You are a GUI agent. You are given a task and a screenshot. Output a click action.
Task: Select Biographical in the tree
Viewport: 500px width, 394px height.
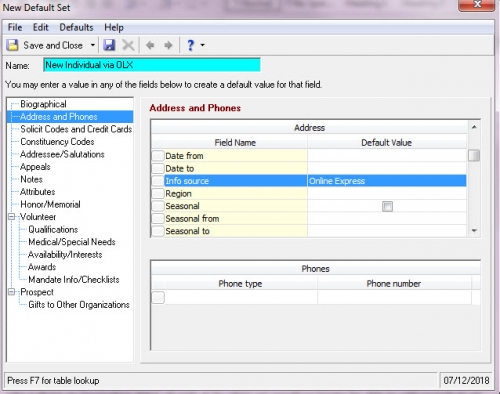[43, 104]
